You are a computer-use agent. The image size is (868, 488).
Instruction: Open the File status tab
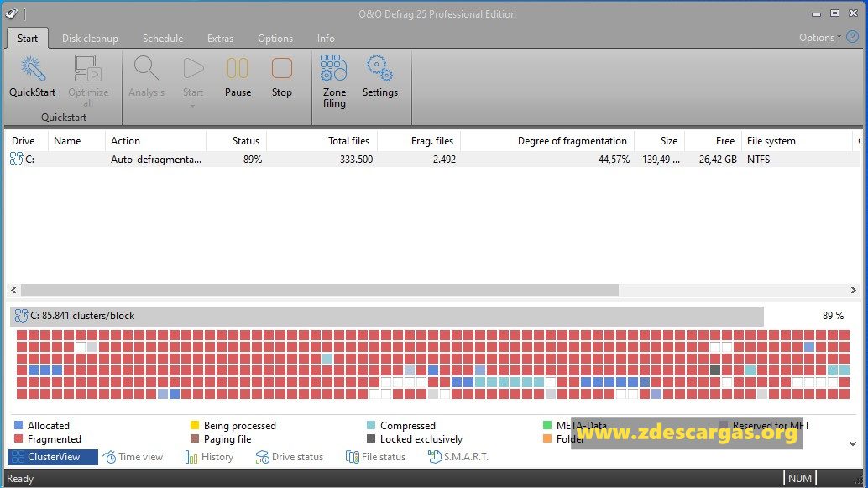click(x=376, y=456)
